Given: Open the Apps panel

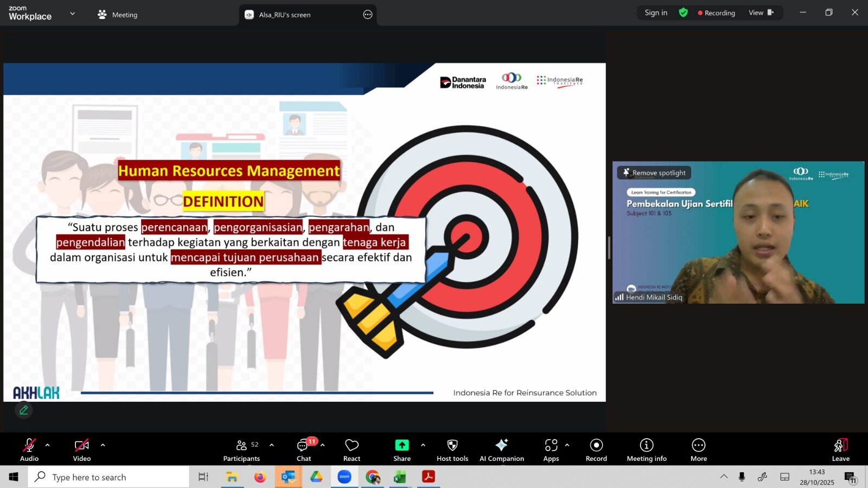Looking at the screenshot, I should pos(551,450).
